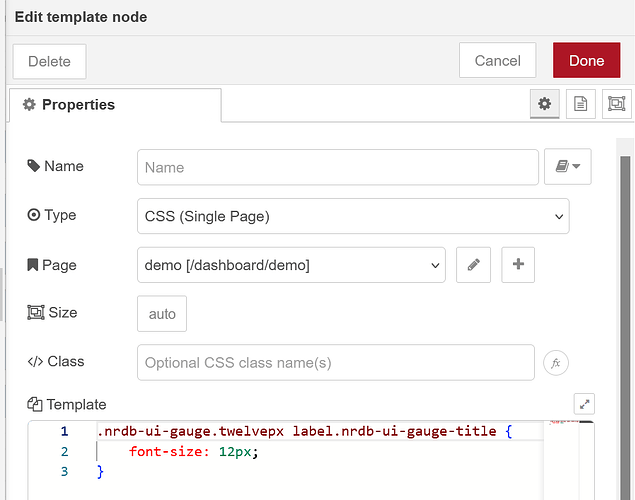Viewport: 635px width, 500px height.
Task: Add new page with plus icon
Action: (x=518, y=265)
